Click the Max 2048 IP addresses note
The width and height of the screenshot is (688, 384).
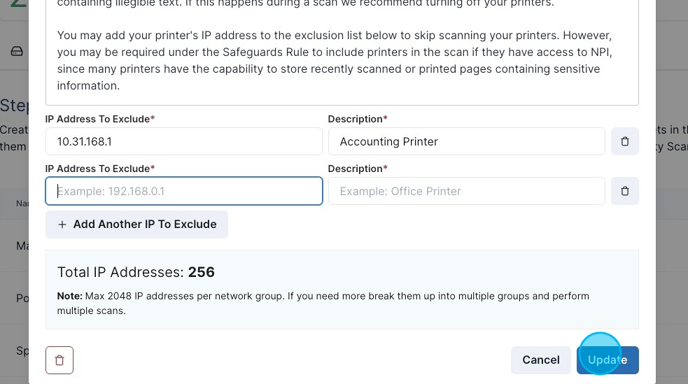pos(323,303)
